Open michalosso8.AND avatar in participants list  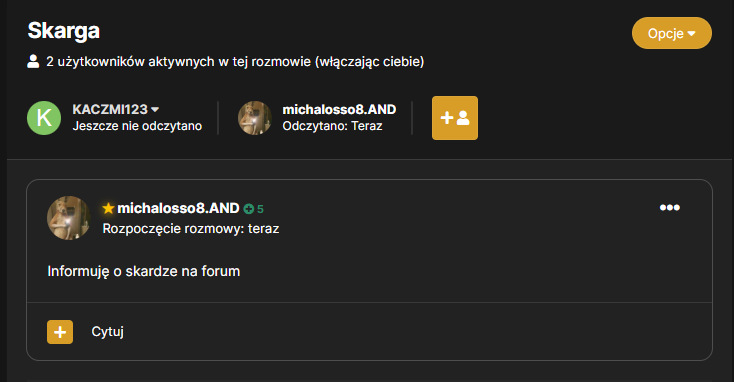pyautogui.click(x=255, y=118)
